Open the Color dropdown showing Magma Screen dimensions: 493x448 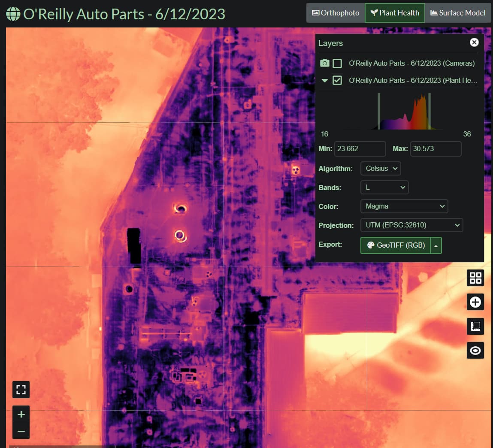(404, 206)
